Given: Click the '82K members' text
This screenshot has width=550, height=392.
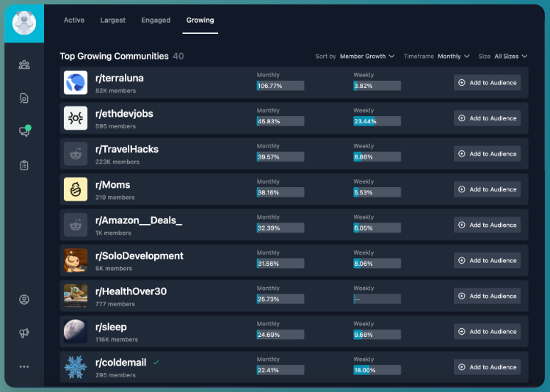Looking at the screenshot, I should click(x=115, y=90).
